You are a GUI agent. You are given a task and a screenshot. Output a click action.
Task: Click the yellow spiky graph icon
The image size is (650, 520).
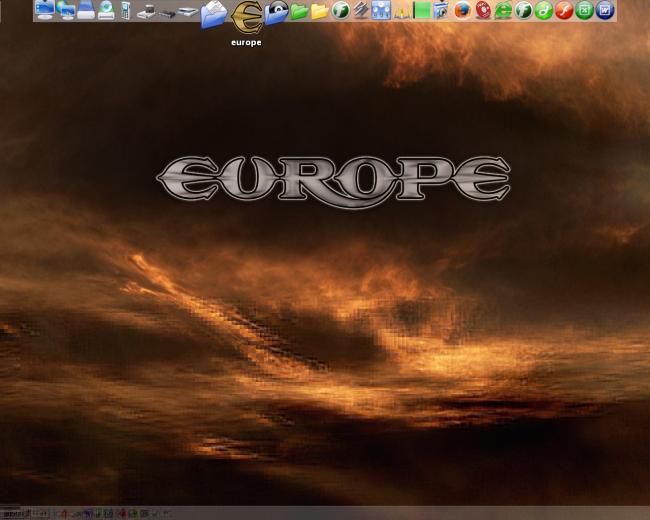tap(401, 12)
